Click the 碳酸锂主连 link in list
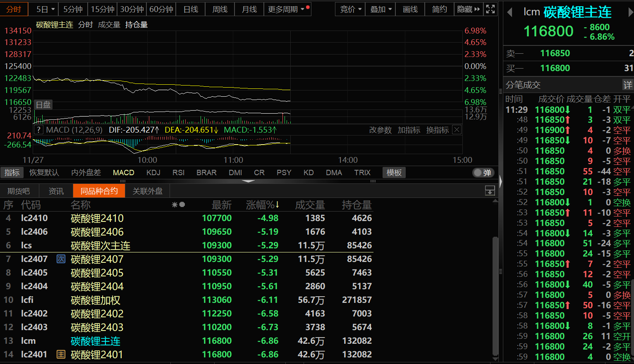This screenshot has width=634, height=364. 96,341
